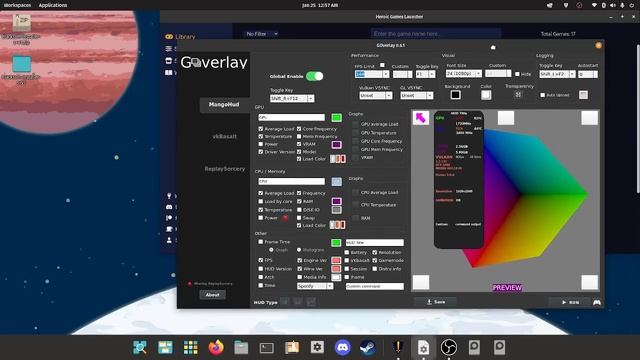Select bottom-right HUD position in preview
The image size is (640, 360).
(x=589, y=282)
